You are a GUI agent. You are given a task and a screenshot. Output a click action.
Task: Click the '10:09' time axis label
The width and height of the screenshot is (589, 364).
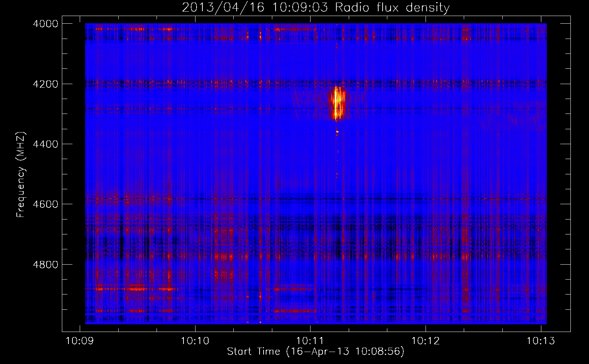(x=79, y=341)
